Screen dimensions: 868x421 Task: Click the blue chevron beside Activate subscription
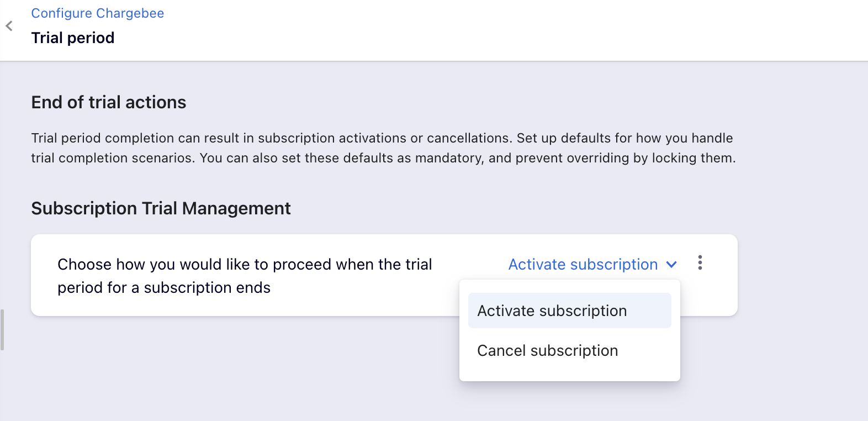671,265
